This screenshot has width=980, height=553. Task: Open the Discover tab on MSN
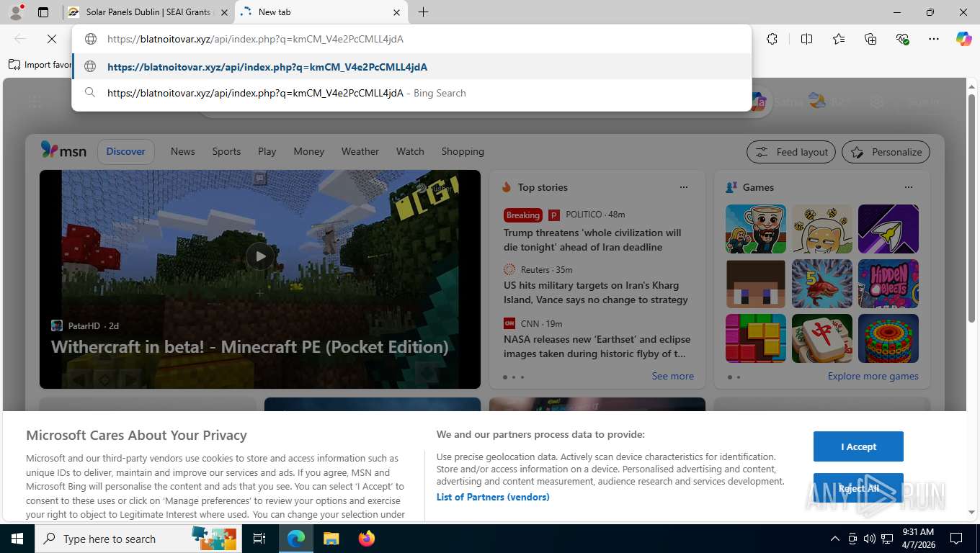[126, 151]
